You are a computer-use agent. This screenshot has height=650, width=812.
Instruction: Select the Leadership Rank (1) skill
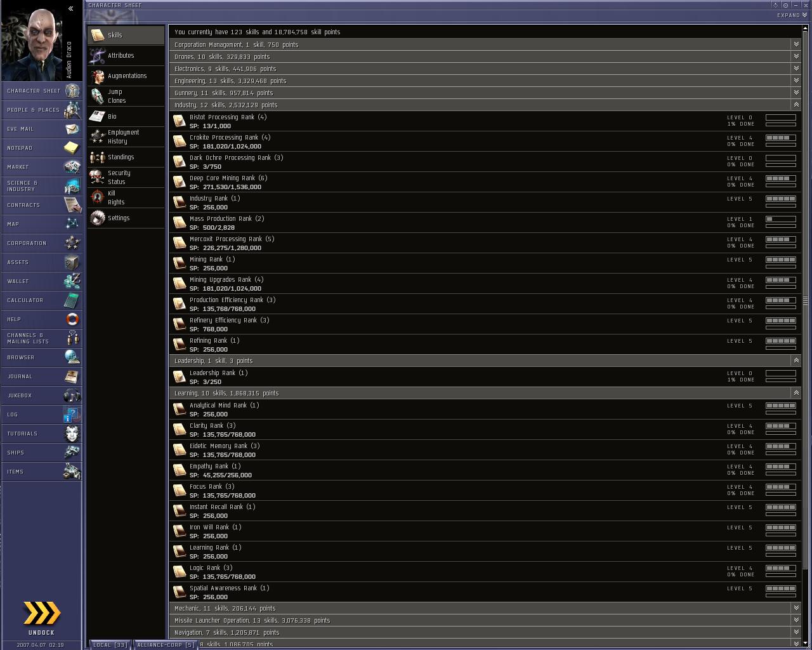tap(485, 377)
